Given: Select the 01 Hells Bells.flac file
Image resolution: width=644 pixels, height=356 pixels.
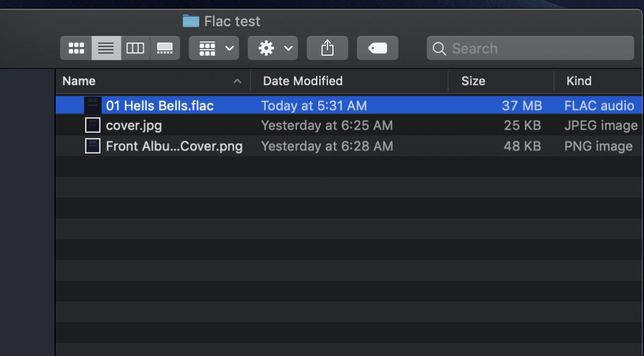Looking at the screenshot, I should pos(160,105).
